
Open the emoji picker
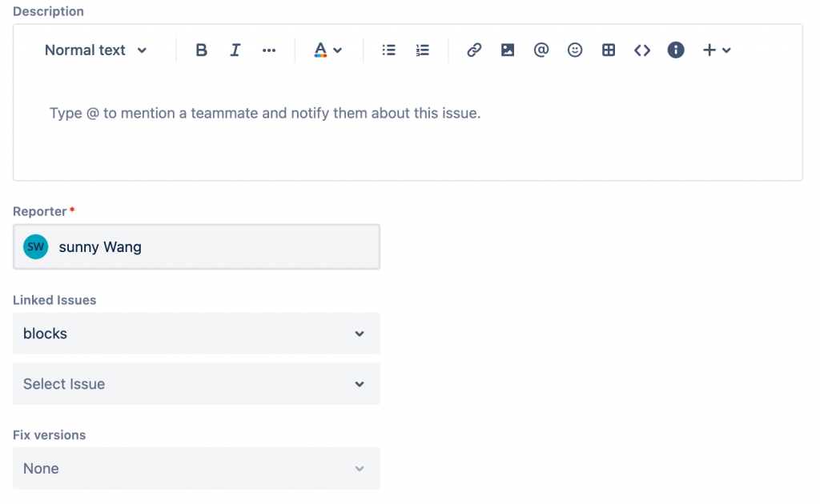(x=575, y=50)
